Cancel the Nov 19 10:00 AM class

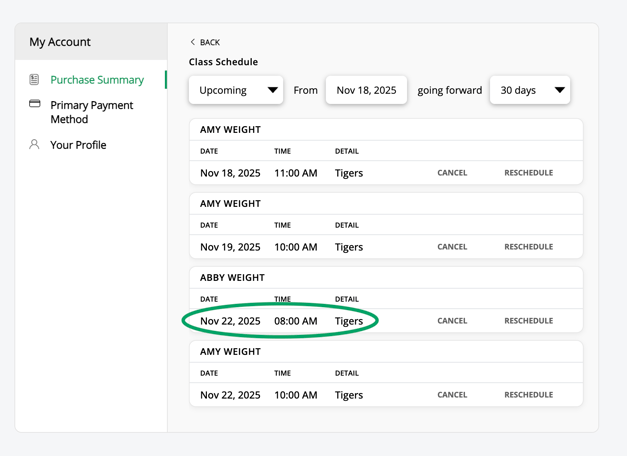(x=452, y=247)
